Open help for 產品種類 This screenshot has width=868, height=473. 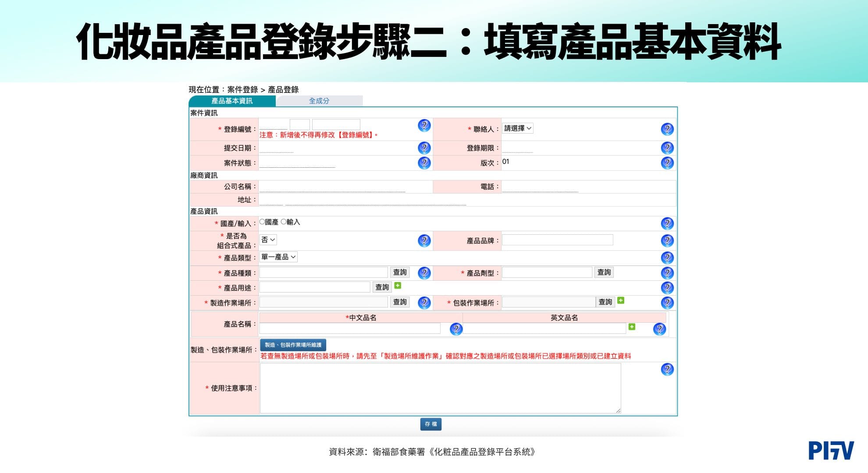pos(423,272)
